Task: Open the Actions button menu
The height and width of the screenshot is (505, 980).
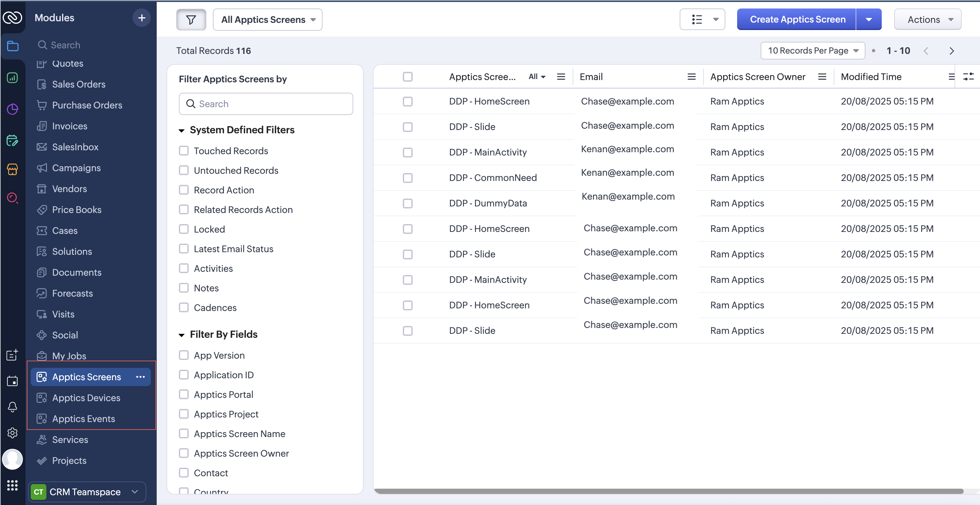Action: point(927,19)
